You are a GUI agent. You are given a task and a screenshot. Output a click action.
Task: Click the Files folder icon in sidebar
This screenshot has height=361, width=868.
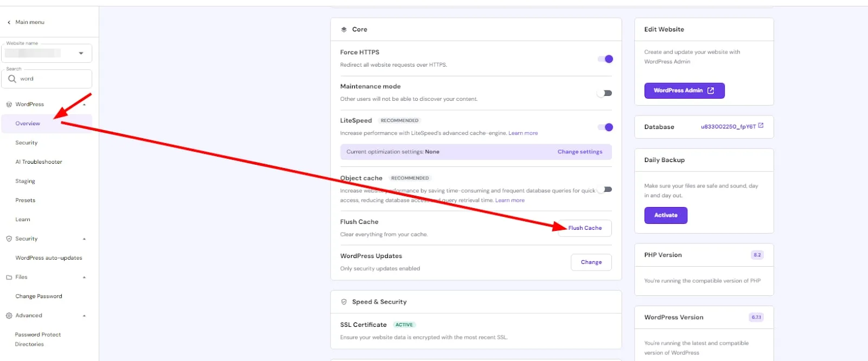[x=9, y=278]
